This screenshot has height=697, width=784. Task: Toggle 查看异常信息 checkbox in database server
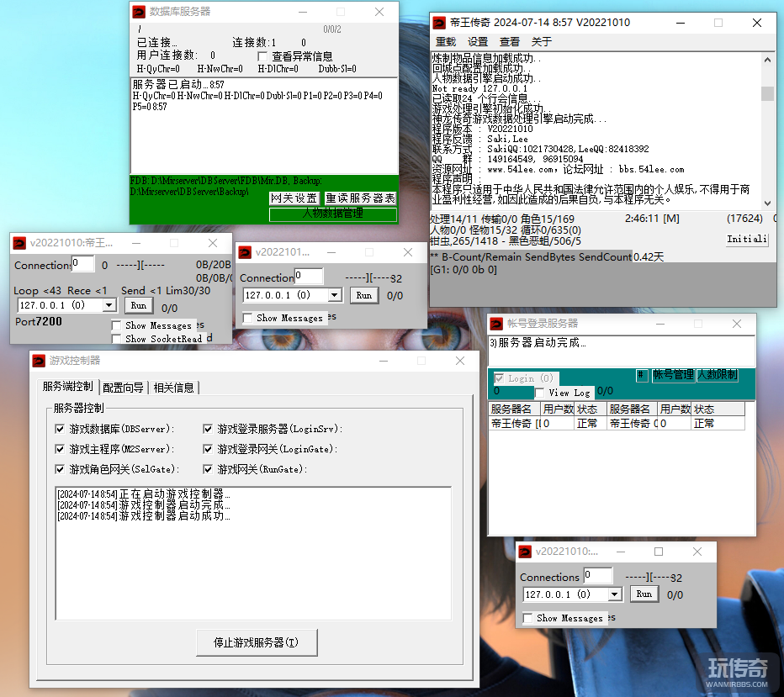(262, 56)
